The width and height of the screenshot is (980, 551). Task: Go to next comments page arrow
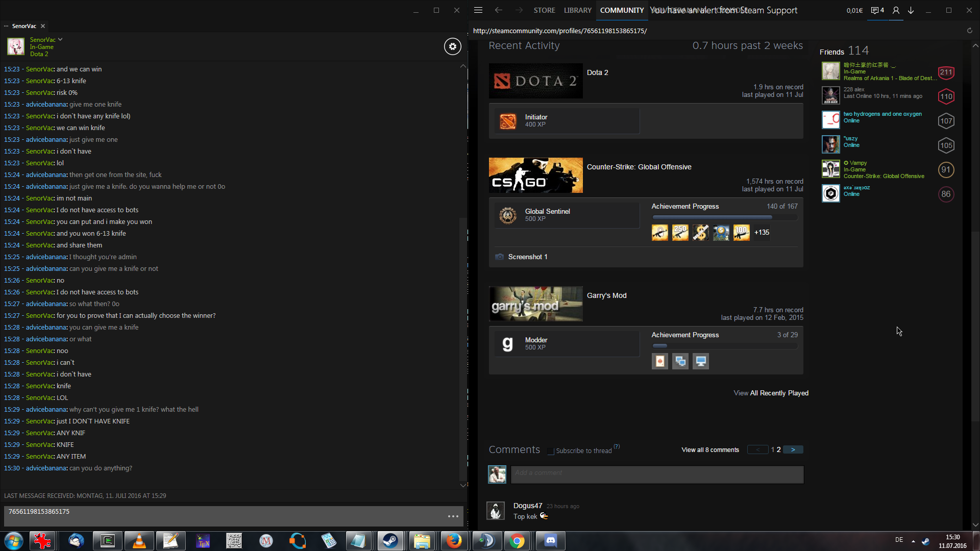793,449
